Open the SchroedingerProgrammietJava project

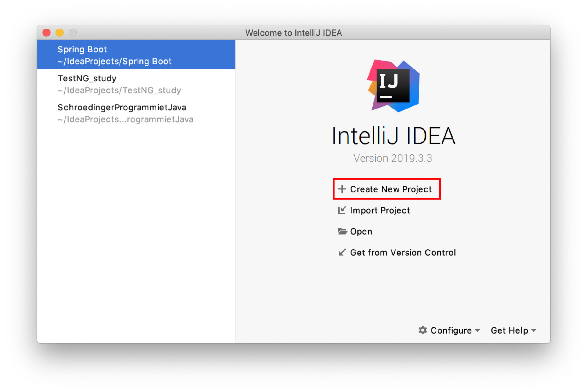[136, 113]
